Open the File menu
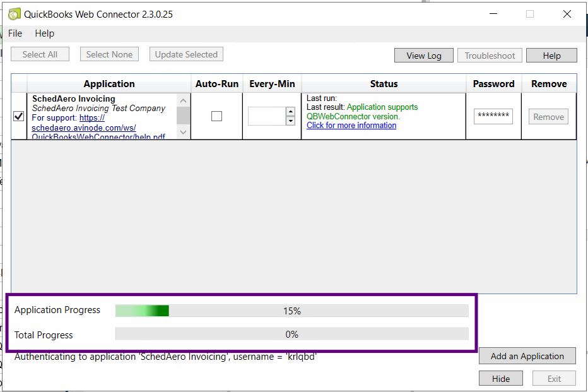The width and height of the screenshot is (588, 392). 15,33
